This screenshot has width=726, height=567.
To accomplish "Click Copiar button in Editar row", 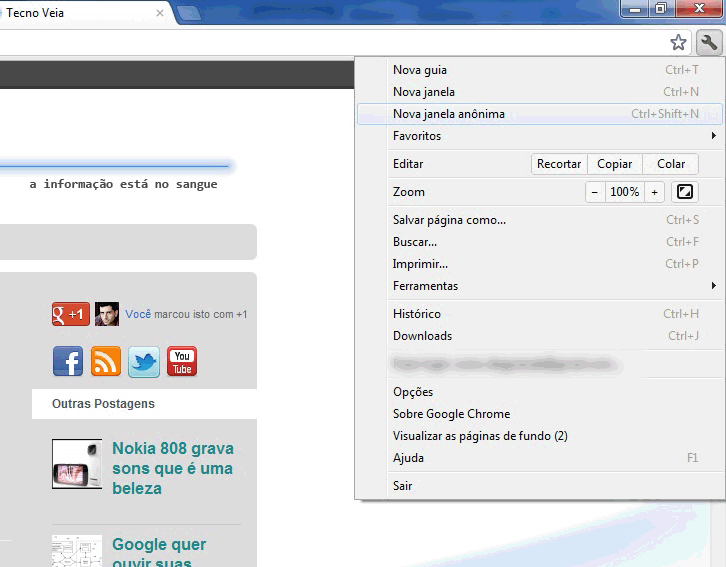I will pos(615,164).
